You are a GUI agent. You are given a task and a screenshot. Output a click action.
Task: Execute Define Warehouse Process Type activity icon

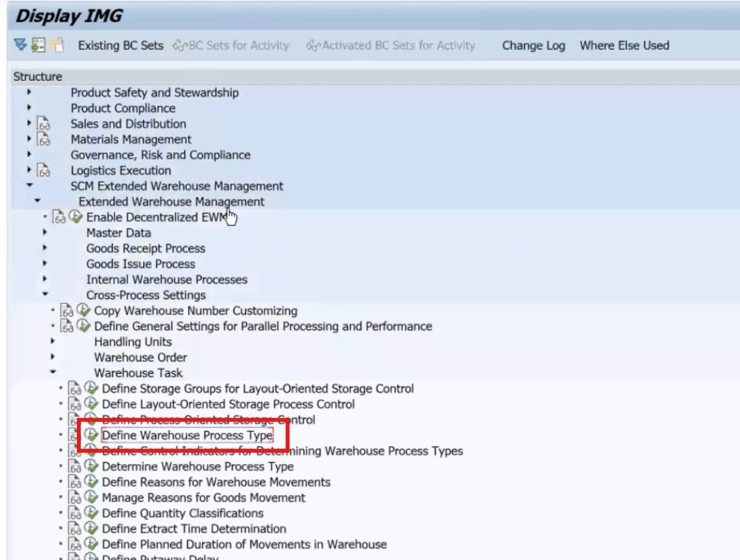pyautogui.click(x=91, y=435)
